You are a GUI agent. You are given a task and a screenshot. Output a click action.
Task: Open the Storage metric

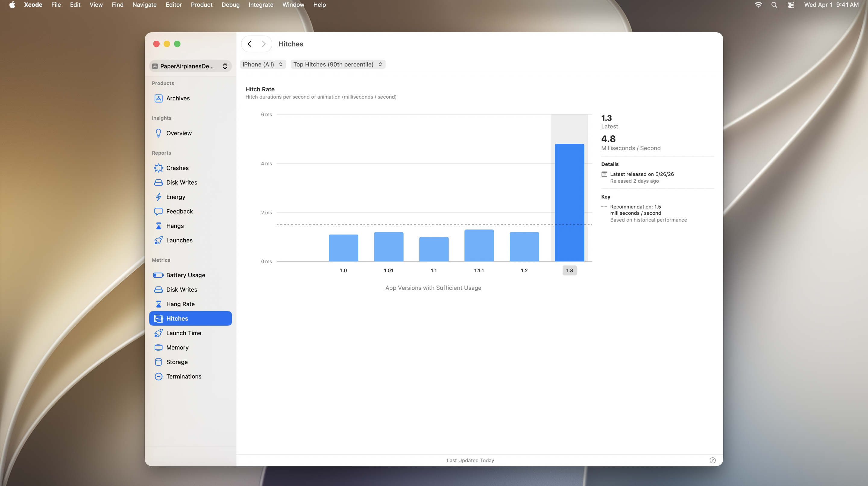pos(190,361)
